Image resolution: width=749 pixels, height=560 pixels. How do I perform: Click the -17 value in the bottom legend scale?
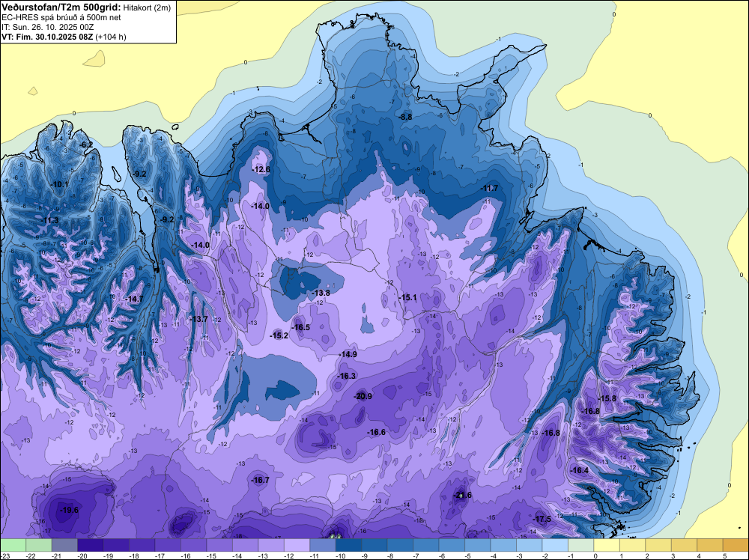pos(161,556)
